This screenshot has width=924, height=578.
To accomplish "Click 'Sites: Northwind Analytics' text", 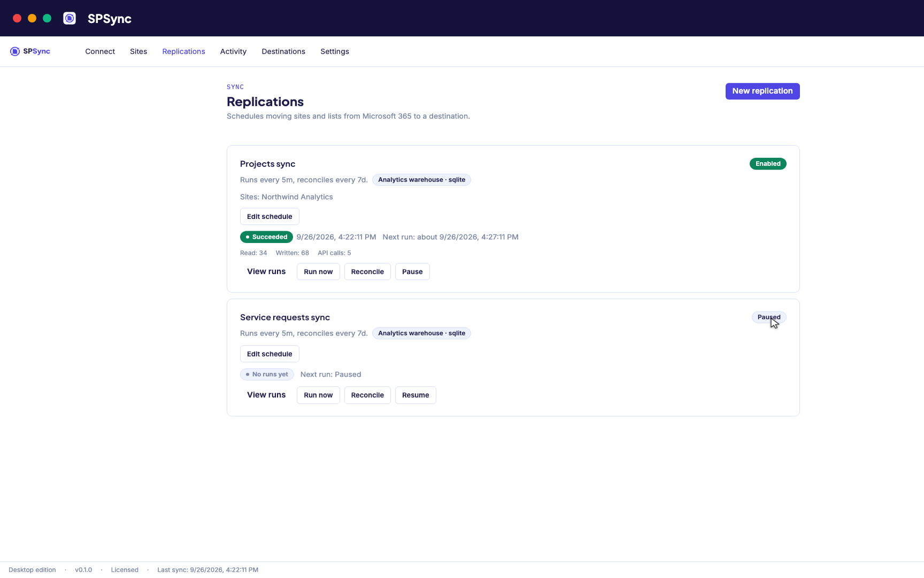I will [x=287, y=197].
